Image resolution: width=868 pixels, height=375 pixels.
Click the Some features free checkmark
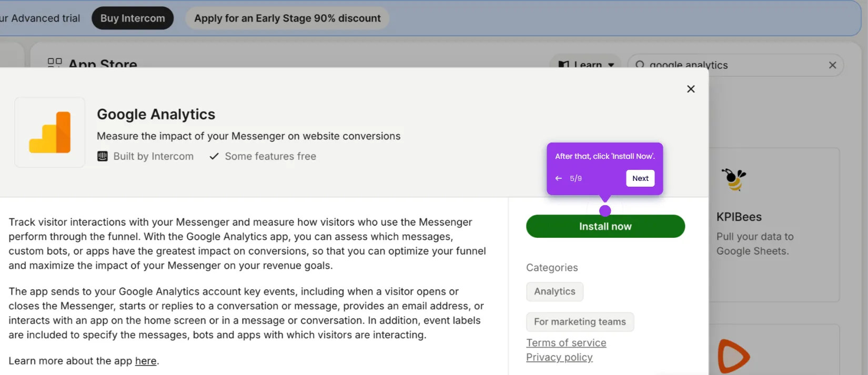pyautogui.click(x=214, y=156)
